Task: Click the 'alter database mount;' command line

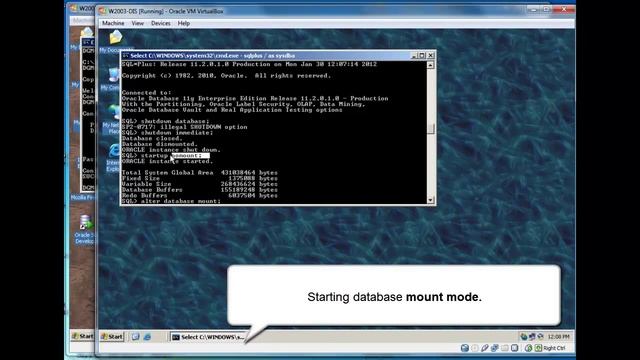Action: (x=171, y=201)
